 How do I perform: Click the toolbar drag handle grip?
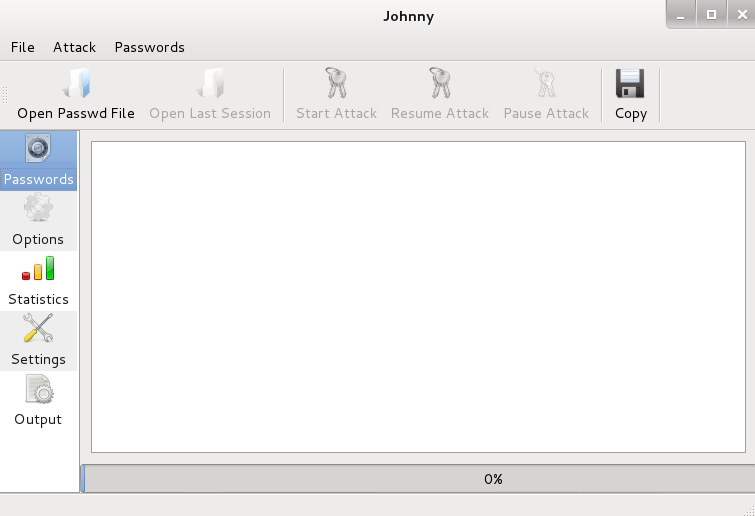[x=5, y=95]
